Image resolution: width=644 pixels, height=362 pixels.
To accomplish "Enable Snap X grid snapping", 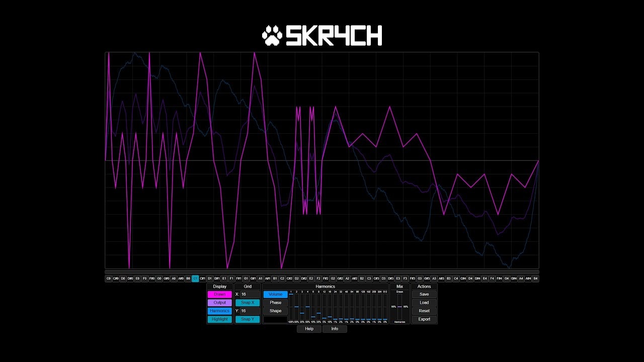I will (247, 302).
